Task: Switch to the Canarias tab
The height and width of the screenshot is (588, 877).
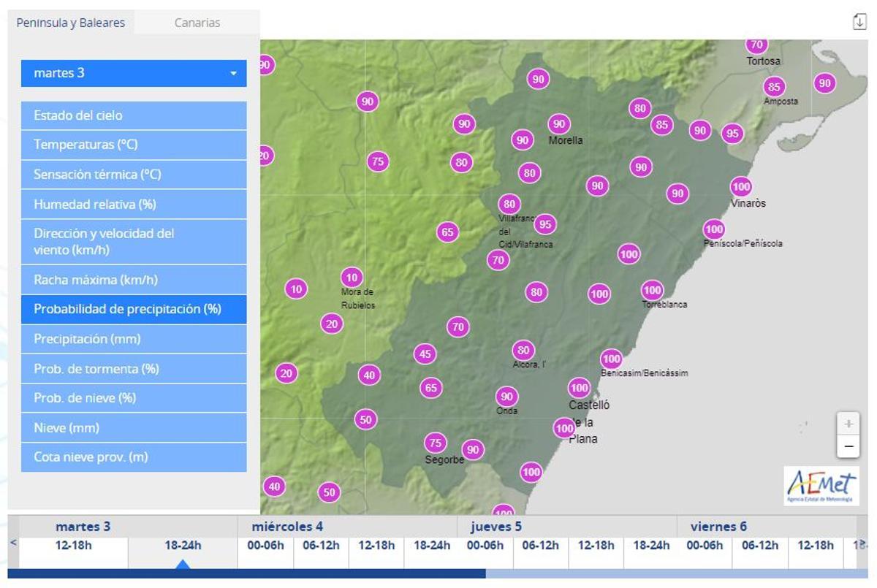Action: coord(196,23)
